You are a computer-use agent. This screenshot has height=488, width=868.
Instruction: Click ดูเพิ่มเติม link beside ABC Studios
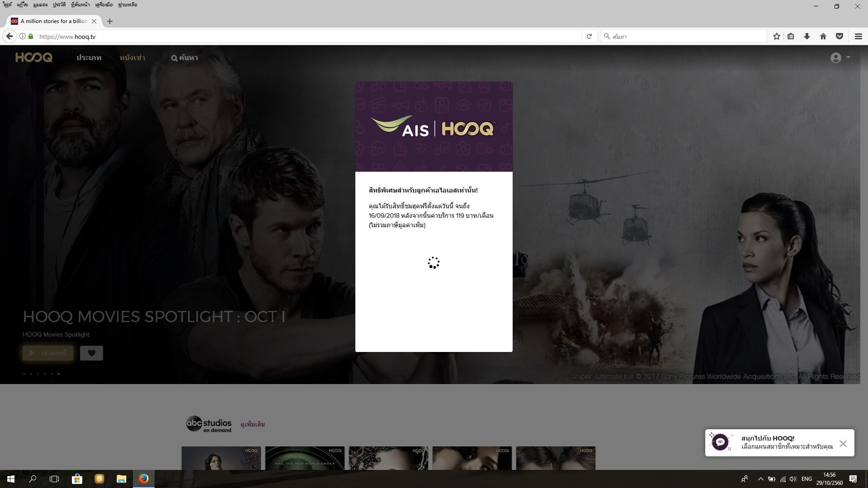[x=253, y=424]
